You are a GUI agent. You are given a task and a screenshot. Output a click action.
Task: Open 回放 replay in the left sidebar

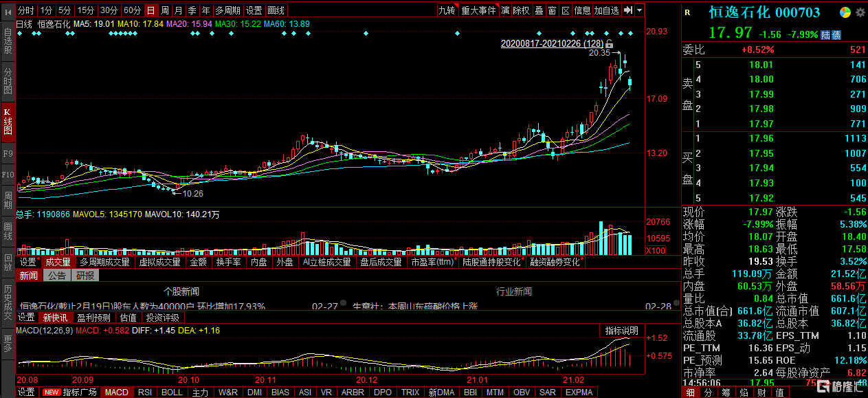8,262
